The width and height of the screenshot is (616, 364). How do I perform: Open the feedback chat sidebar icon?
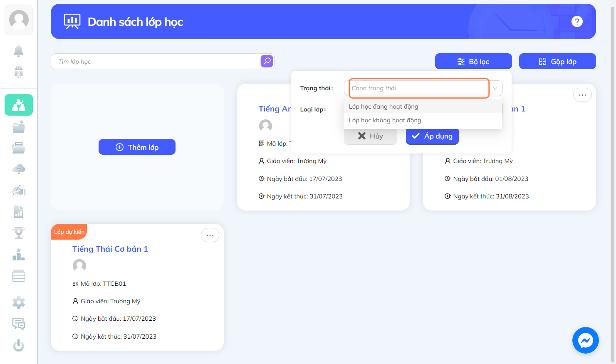(19, 324)
